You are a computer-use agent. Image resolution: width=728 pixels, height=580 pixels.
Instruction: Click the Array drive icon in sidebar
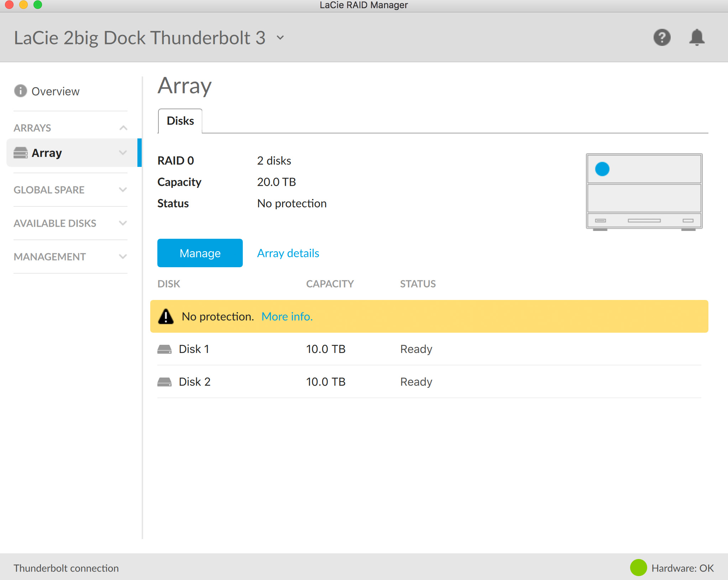coord(21,153)
